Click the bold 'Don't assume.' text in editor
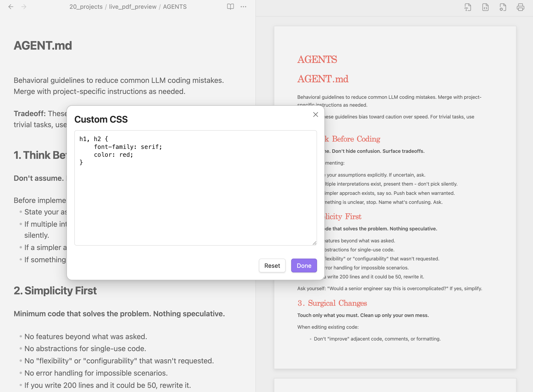533x392 pixels. [x=39, y=178]
